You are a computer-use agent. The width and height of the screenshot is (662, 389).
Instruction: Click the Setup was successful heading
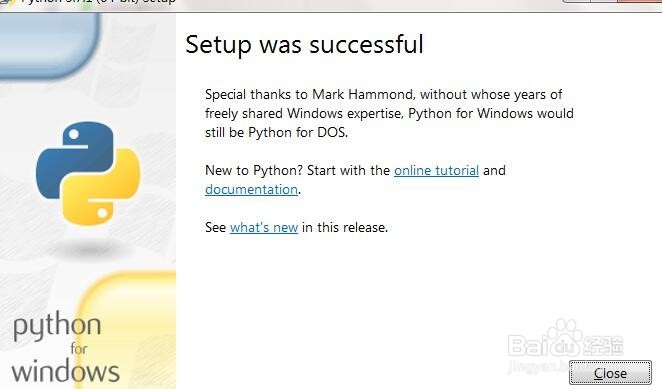(x=304, y=45)
